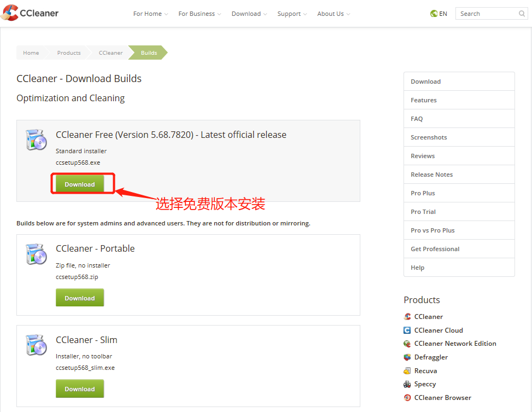
Task: Click Download for CCleaner Free
Action: point(80,184)
